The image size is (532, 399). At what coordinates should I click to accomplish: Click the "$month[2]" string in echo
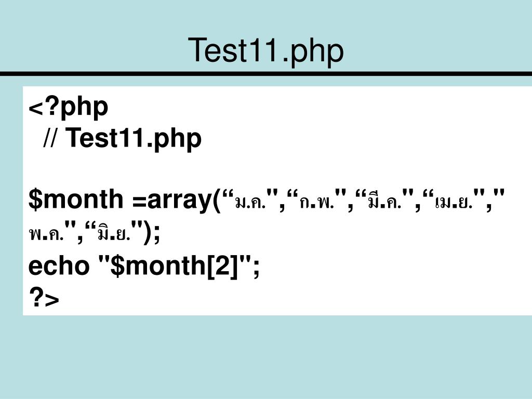tap(176, 267)
